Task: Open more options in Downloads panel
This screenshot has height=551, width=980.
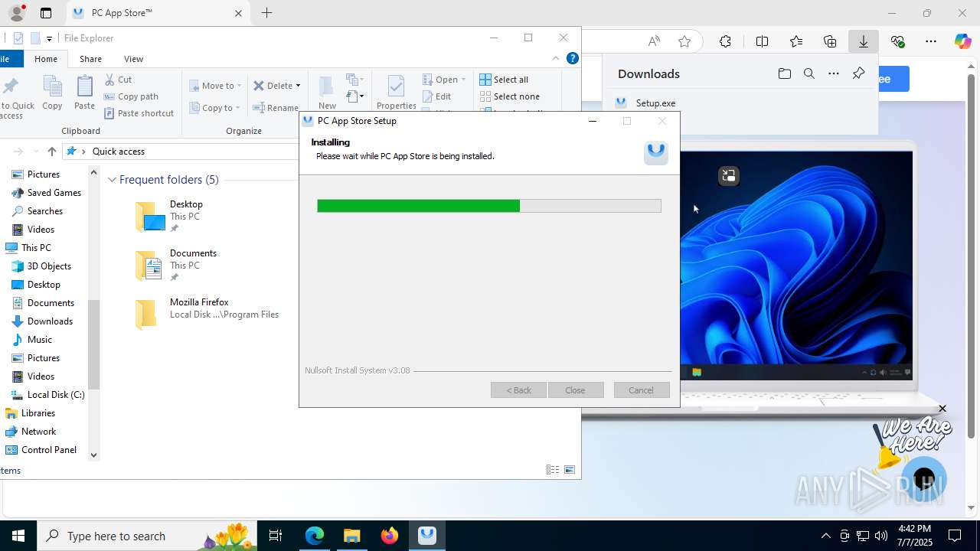Action: tap(834, 73)
